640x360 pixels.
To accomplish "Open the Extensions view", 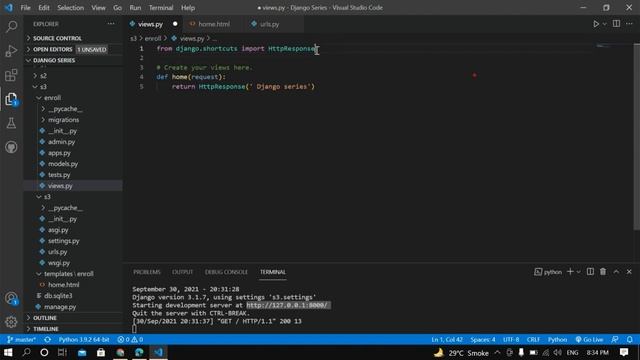I will click(11, 75).
